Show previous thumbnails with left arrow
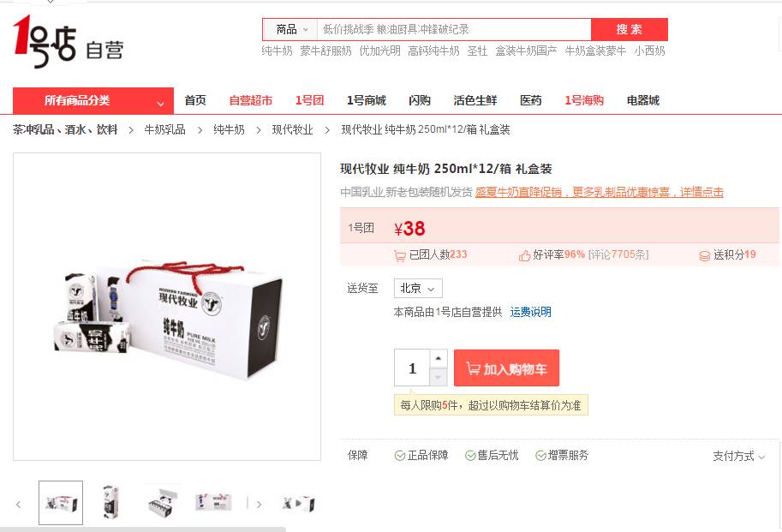 coord(19,504)
